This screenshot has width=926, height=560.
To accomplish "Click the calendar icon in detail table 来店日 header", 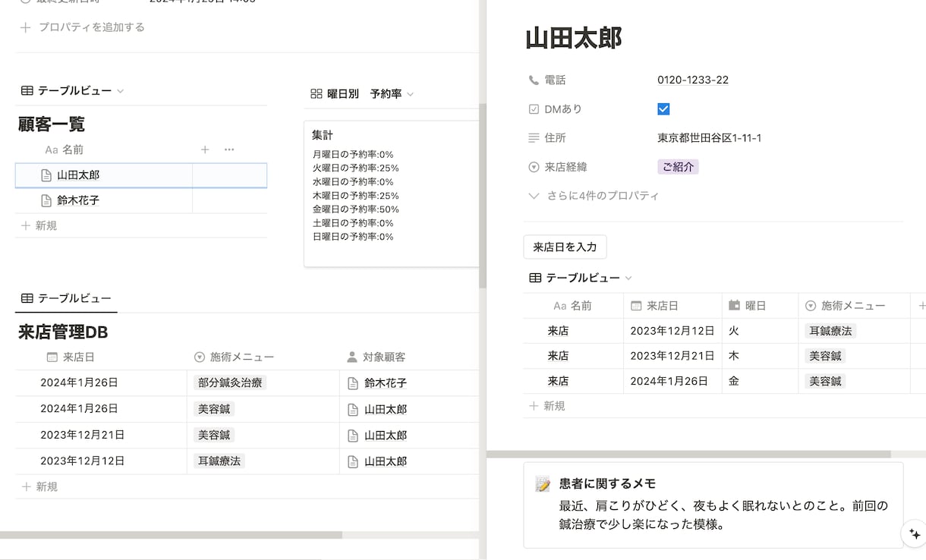I will (x=636, y=306).
